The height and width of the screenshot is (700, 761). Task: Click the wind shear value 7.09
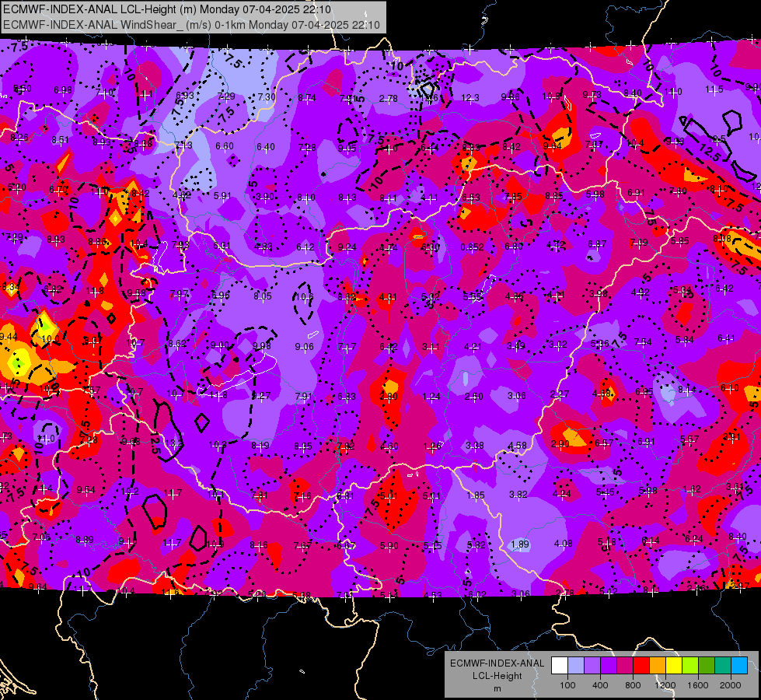(639, 243)
